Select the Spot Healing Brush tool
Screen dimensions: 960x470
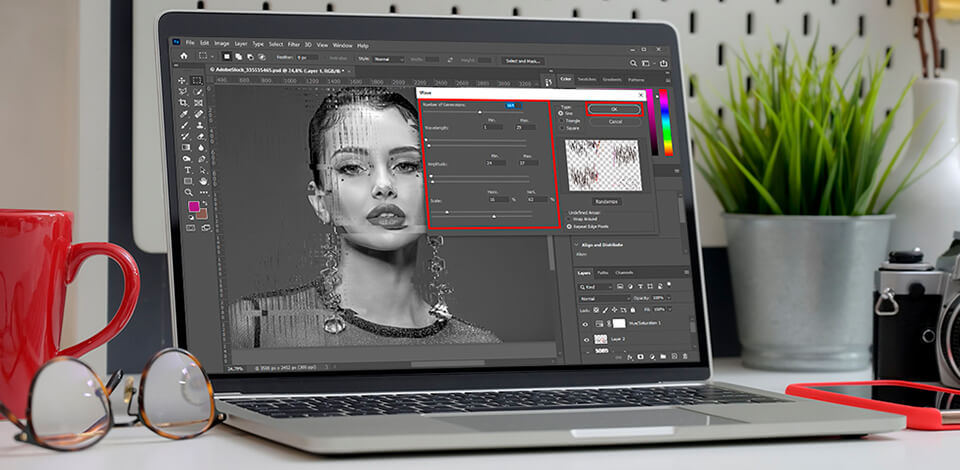coord(198,114)
